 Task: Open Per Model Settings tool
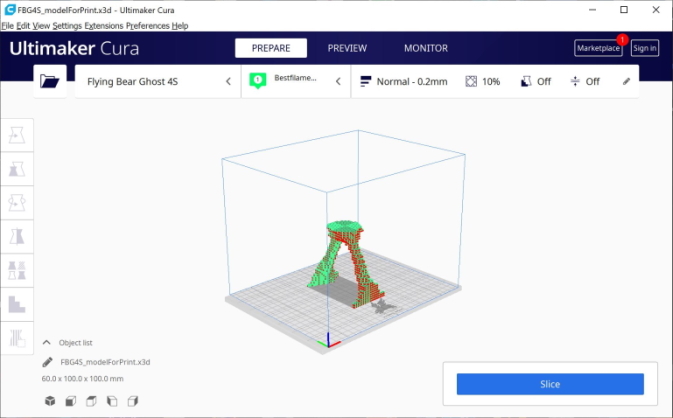[17, 270]
